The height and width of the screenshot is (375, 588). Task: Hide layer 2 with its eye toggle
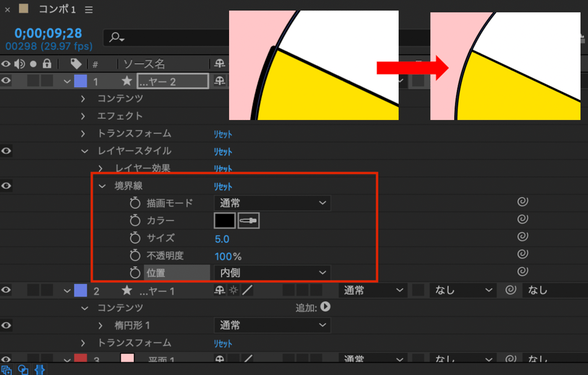6,290
